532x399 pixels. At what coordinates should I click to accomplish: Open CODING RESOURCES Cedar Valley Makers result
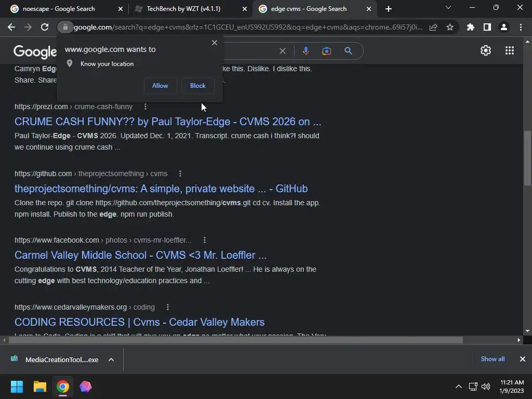pyautogui.click(x=139, y=322)
